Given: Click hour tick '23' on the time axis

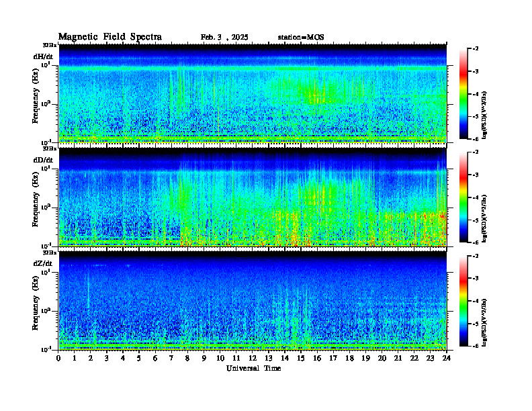Looking at the screenshot, I should (x=430, y=359).
